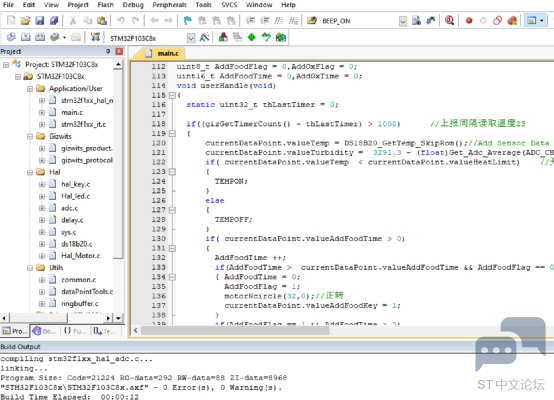Viewport: 554px width, 400px height.
Task: Undo the last edit
Action: click(121, 20)
